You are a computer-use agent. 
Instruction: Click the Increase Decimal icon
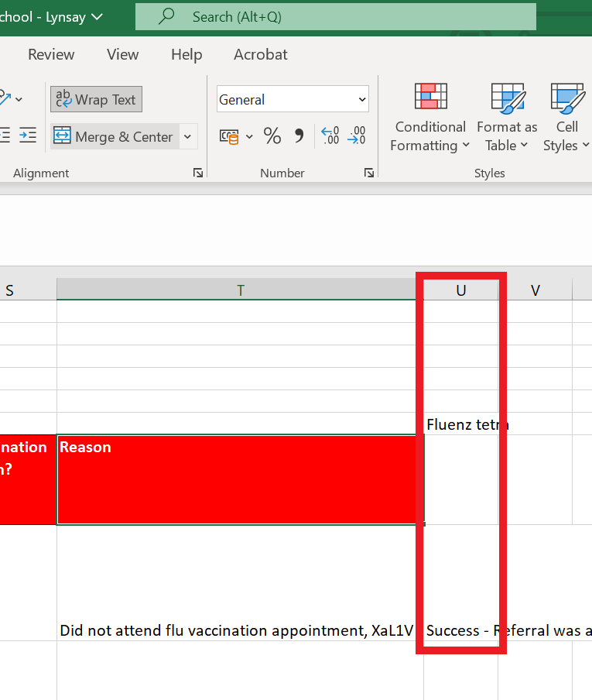coord(330,137)
